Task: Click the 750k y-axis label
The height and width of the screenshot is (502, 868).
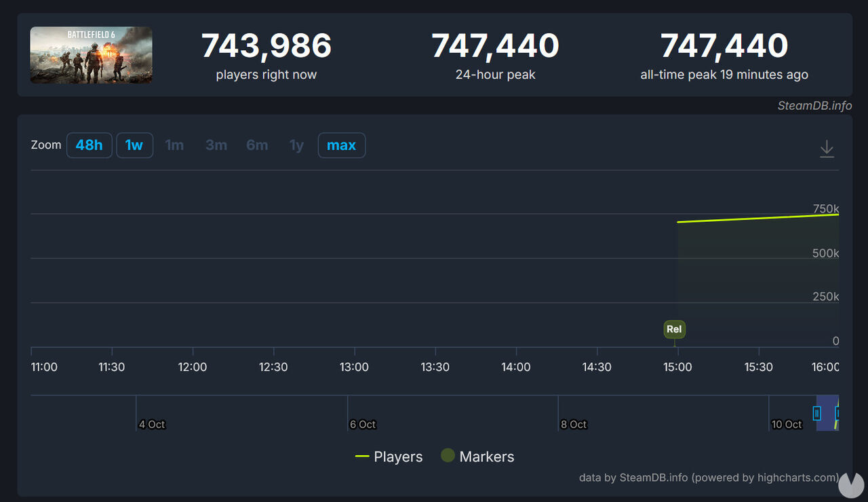Action: pos(826,209)
